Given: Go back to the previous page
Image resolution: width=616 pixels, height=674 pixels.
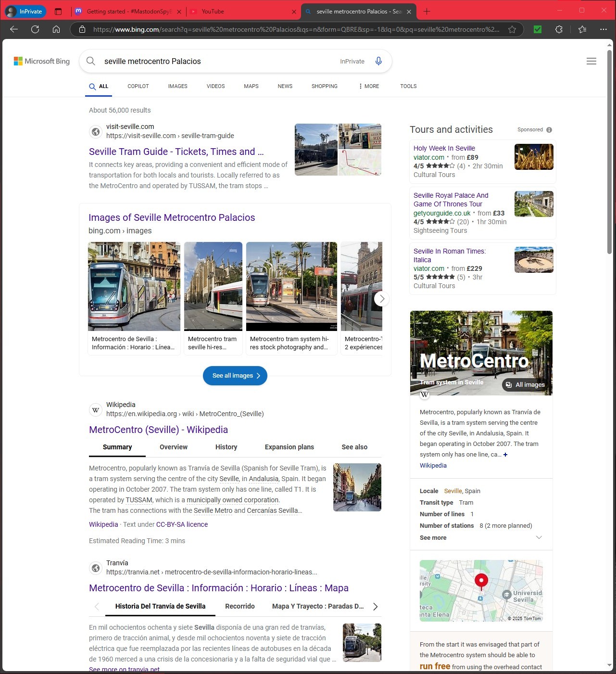Looking at the screenshot, I should pos(14,29).
